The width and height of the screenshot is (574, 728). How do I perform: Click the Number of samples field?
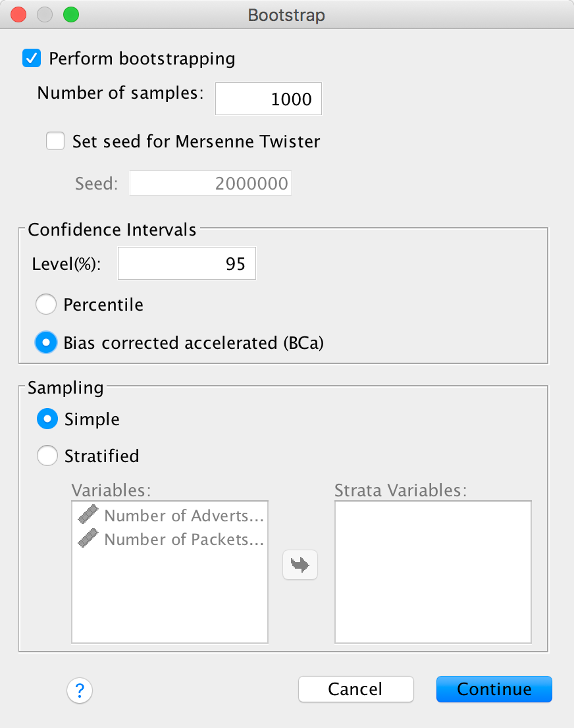tap(269, 99)
